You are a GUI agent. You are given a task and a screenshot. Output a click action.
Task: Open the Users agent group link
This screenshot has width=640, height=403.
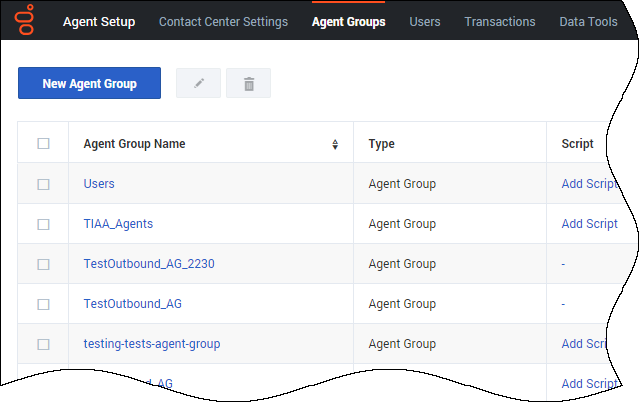(99, 184)
